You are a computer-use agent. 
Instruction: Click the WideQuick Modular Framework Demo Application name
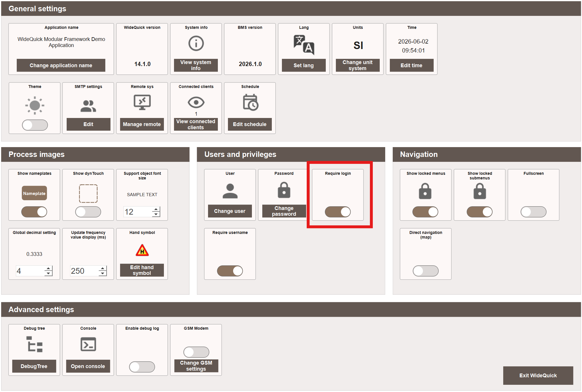pos(61,42)
